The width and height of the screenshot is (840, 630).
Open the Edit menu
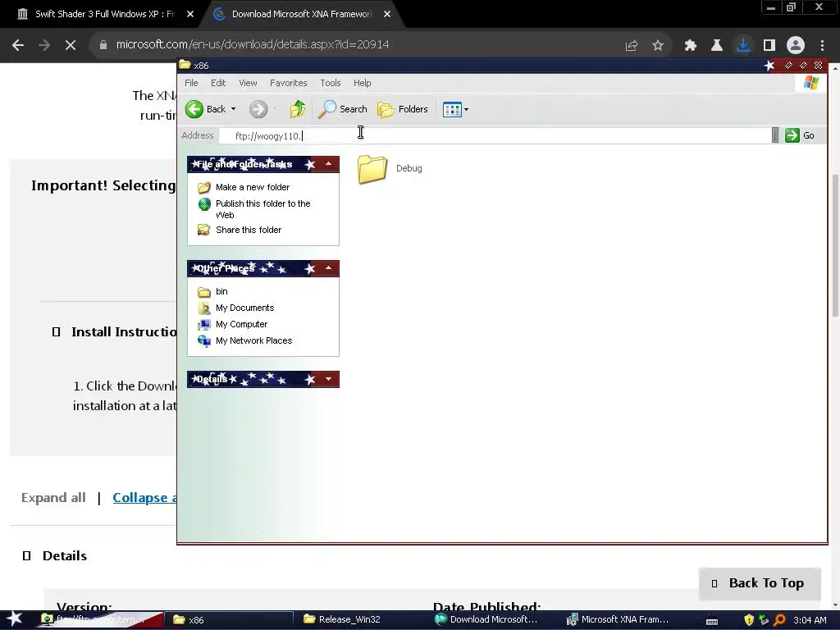[x=218, y=83]
